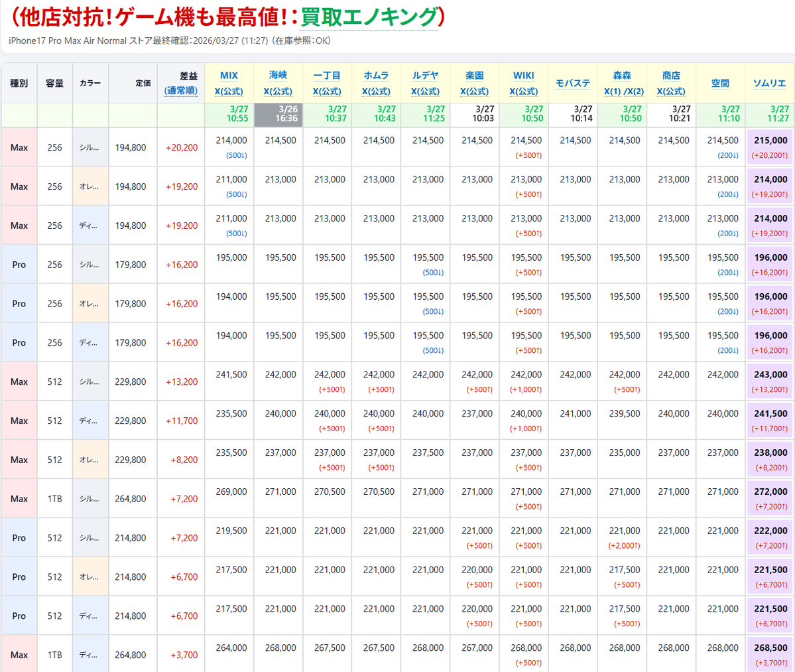795x672 pixels.
Task: Select the 3/27 11:25 timestamp under ルデヤ
Action: click(426, 115)
